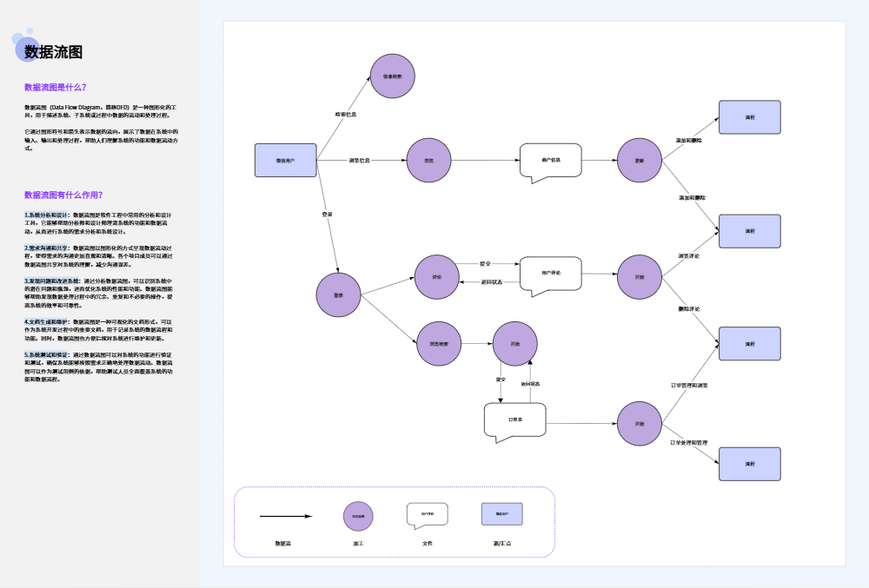Select the 微信用户 source rectangle node
869x588 pixels.
point(285,161)
